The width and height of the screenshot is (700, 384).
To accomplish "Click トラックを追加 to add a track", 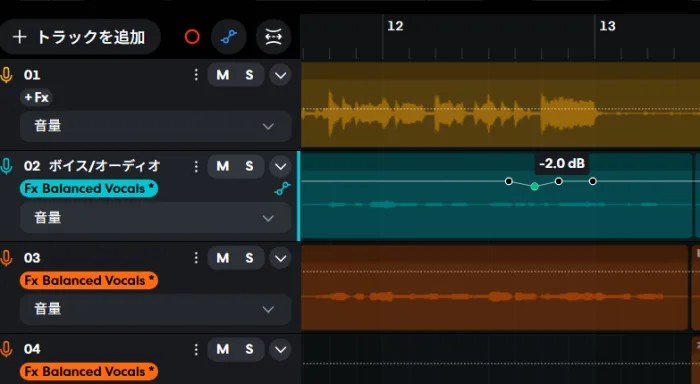I will point(80,37).
